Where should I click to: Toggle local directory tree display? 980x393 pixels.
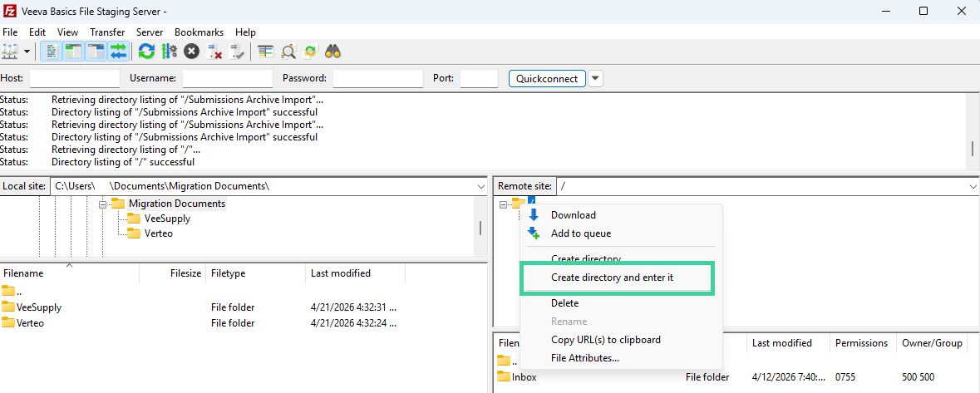point(74,52)
